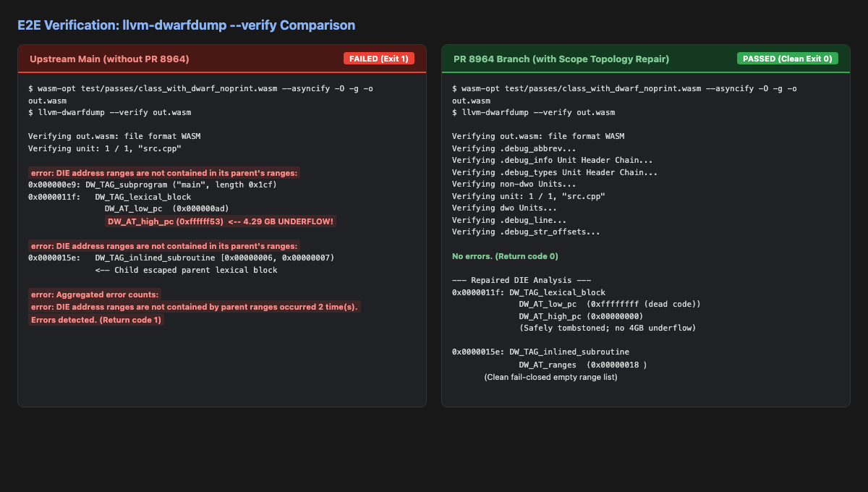Click right panel 'Verifying out.wasm: file format WASM'
The image size is (868, 492).
(538, 136)
